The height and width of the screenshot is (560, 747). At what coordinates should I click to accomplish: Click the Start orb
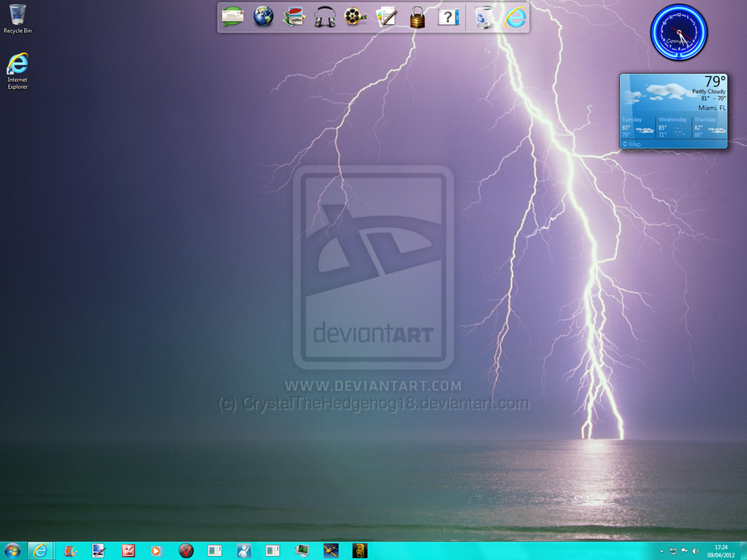tap(12, 550)
